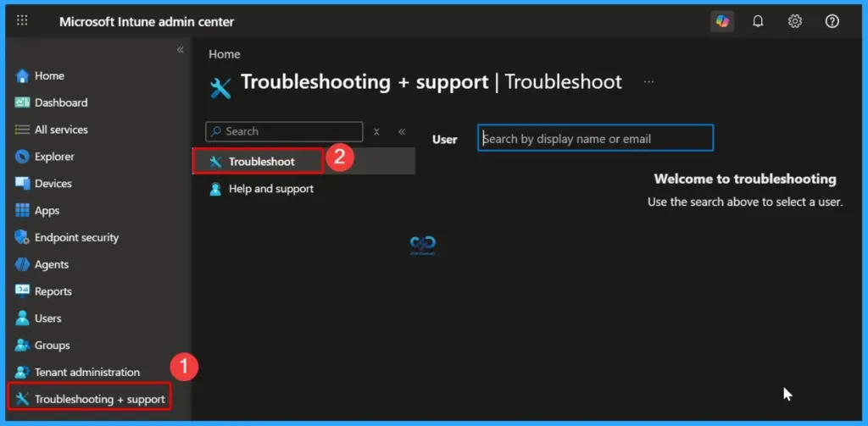
Task: Focus the blade menu Search box
Action: pos(284,131)
